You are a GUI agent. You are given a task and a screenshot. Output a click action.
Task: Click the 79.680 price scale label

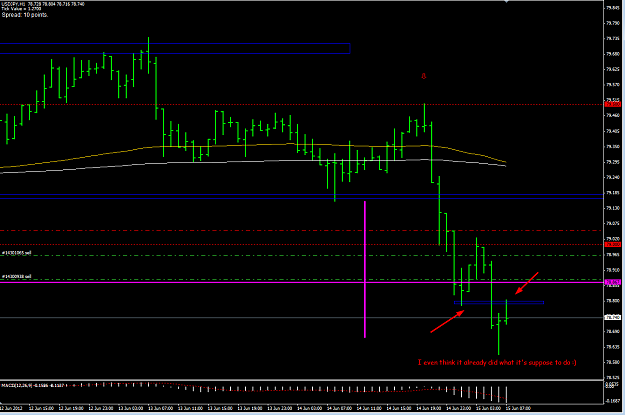(x=612, y=54)
